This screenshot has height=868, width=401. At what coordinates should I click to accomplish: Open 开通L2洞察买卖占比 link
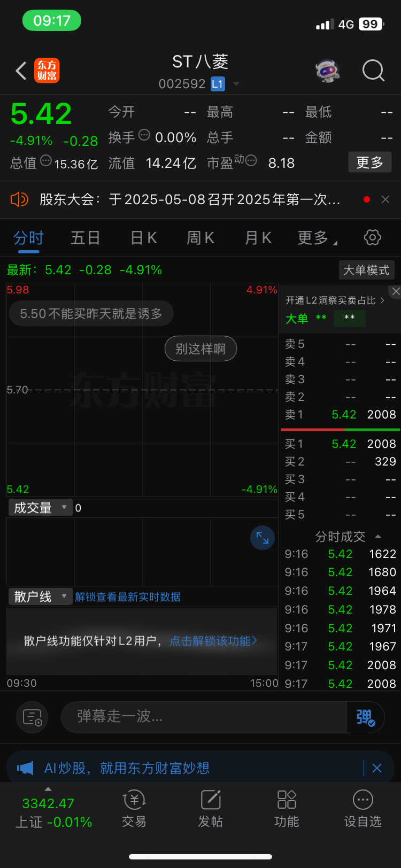point(335,300)
